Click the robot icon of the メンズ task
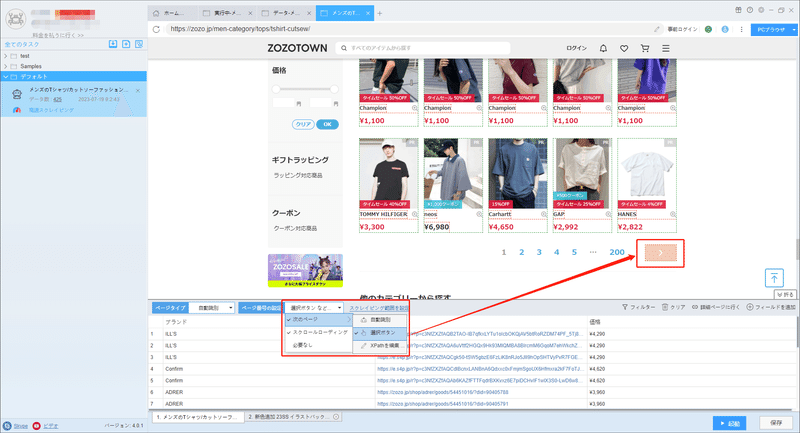Viewport: 800px width, 433px height. coord(17,94)
